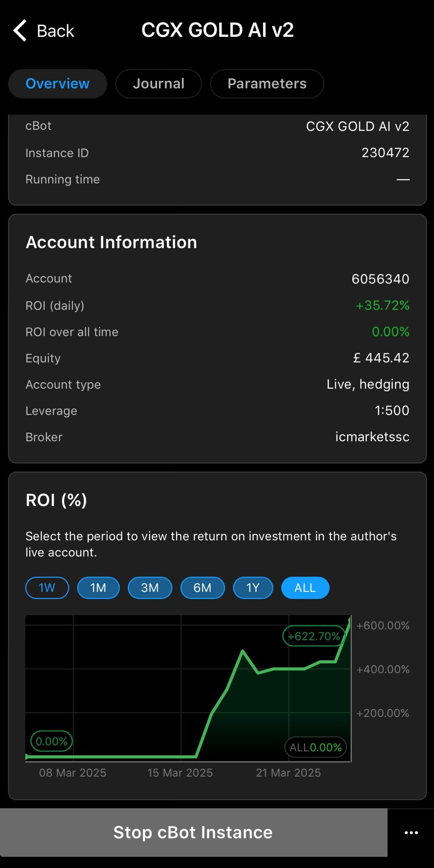This screenshot has width=434, height=868.
Task: Tap the ALL 0.00% chart badge
Action: coord(315,747)
